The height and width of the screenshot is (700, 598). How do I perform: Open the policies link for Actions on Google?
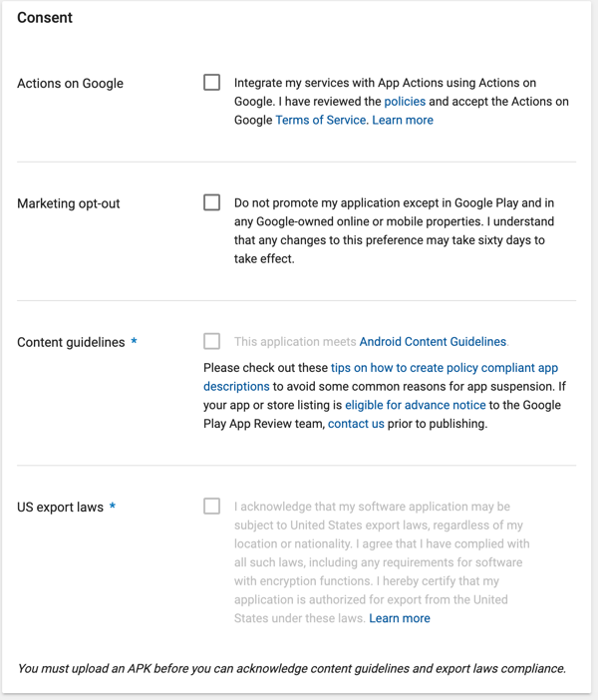click(405, 102)
